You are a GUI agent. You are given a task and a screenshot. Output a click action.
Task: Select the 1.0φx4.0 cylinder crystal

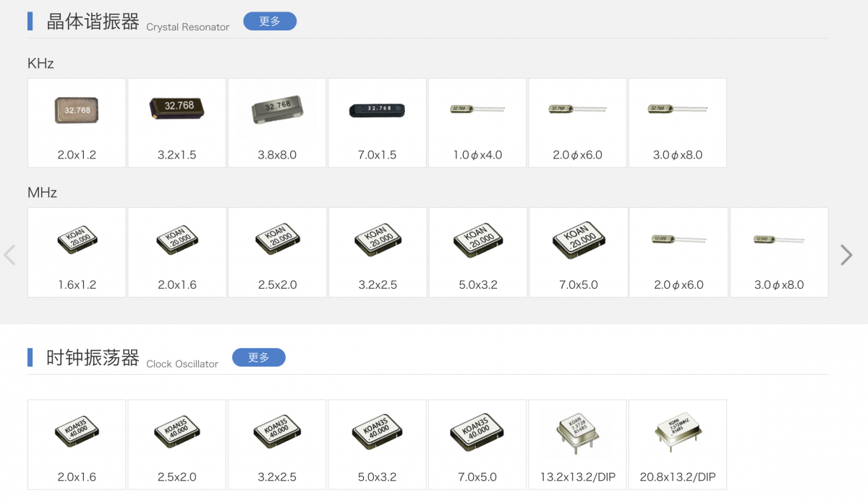pos(477,122)
